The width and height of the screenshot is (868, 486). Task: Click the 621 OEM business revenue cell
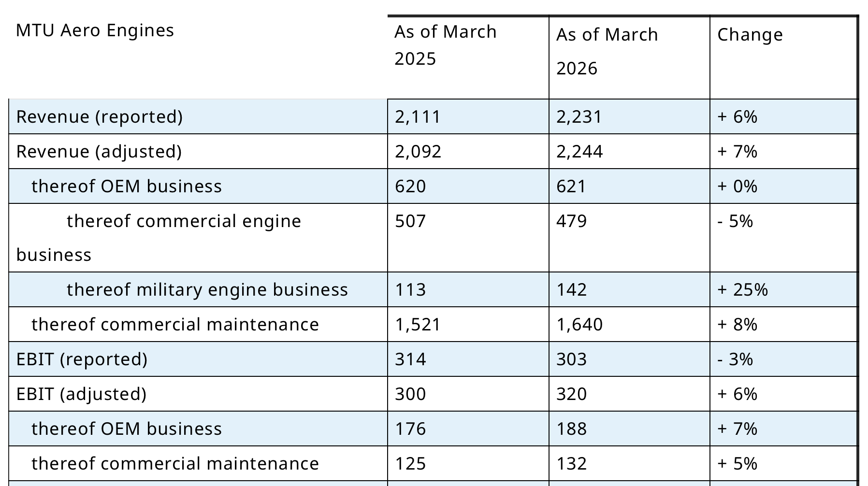tap(571, 186)
